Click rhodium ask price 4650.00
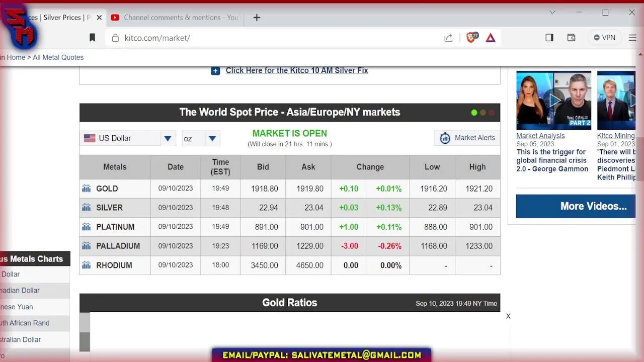Image resolution: width=644 pixels, height=362 pixels. 310,265
